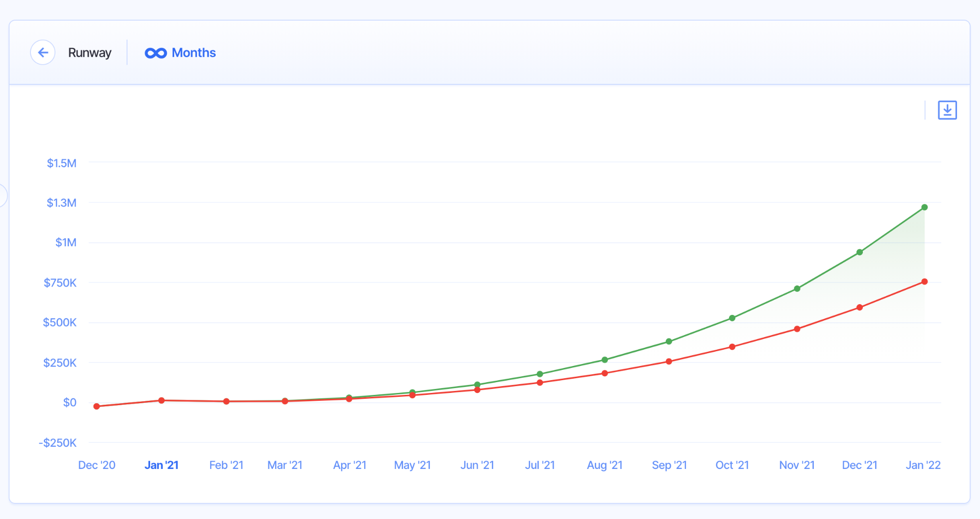This screenshot has height=519, width=980.
Task: Click Months to collapse the time selector
Action: [194, 52]
